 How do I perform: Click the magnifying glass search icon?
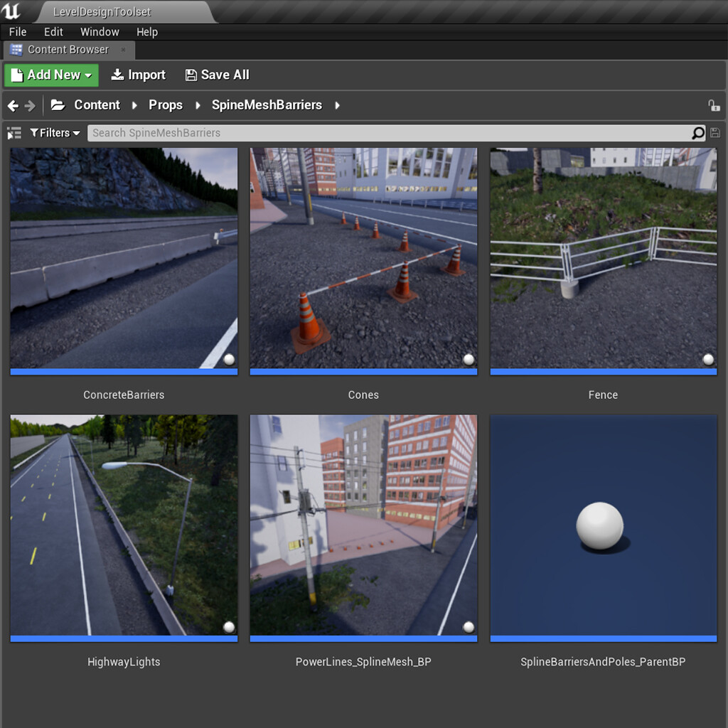pos(697,133)
